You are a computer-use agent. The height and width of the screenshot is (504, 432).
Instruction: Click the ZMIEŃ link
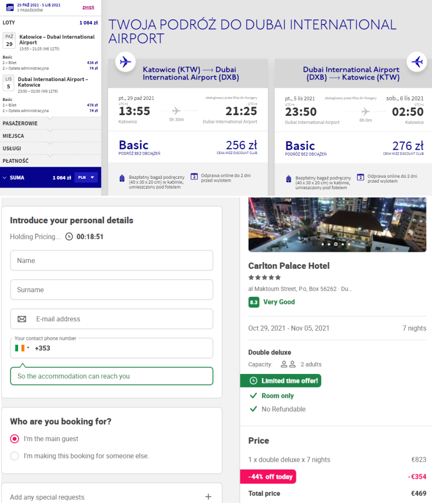pos(88,8)
